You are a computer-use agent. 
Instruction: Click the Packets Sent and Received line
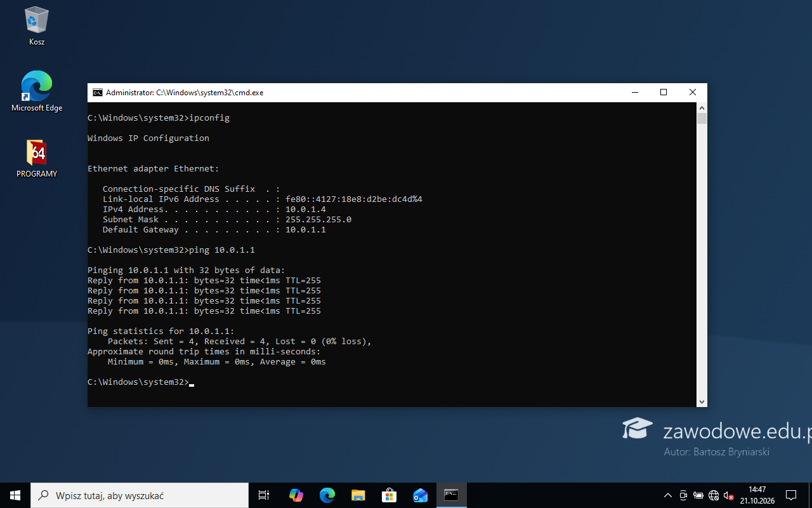point(240,342)
